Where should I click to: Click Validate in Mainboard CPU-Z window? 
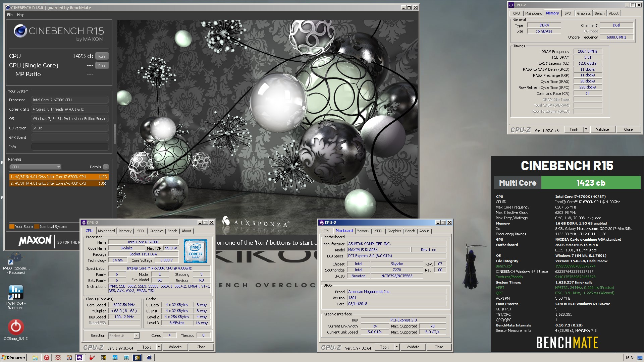[413, 347]
